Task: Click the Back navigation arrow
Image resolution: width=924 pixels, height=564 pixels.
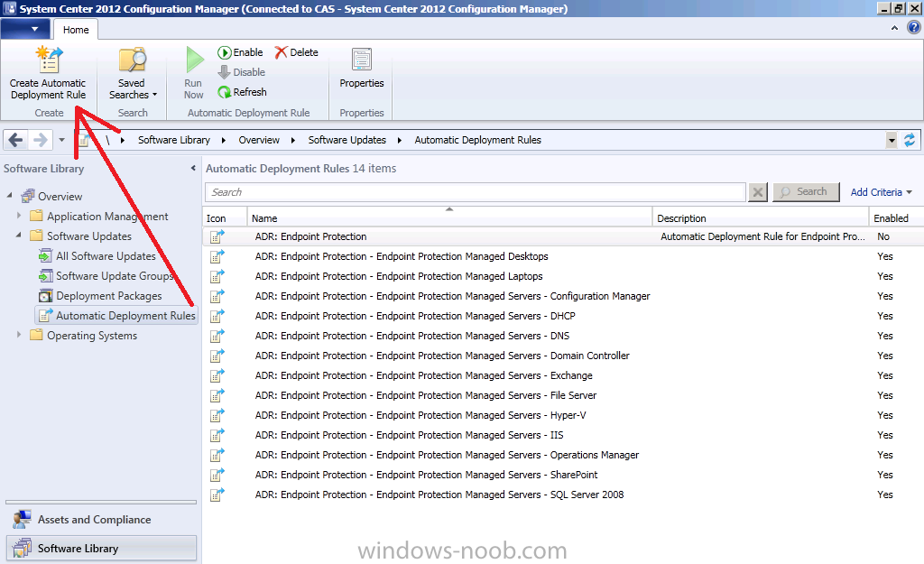Action: click(16, 140)
